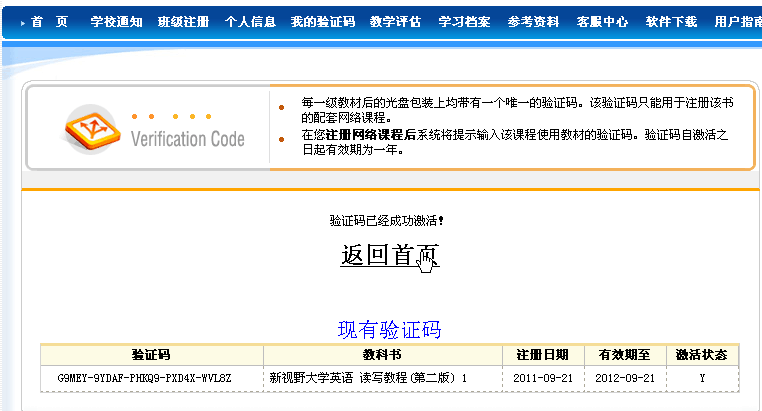Open 软件下载 in the top menu
The width and height of the screenshot is (762, 411).
(x=671, y=21)
